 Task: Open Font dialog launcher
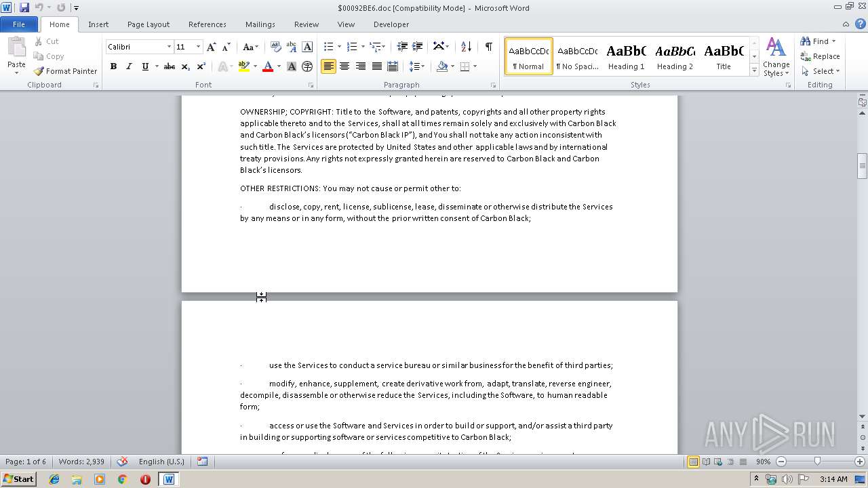click(x=311, y=85)
